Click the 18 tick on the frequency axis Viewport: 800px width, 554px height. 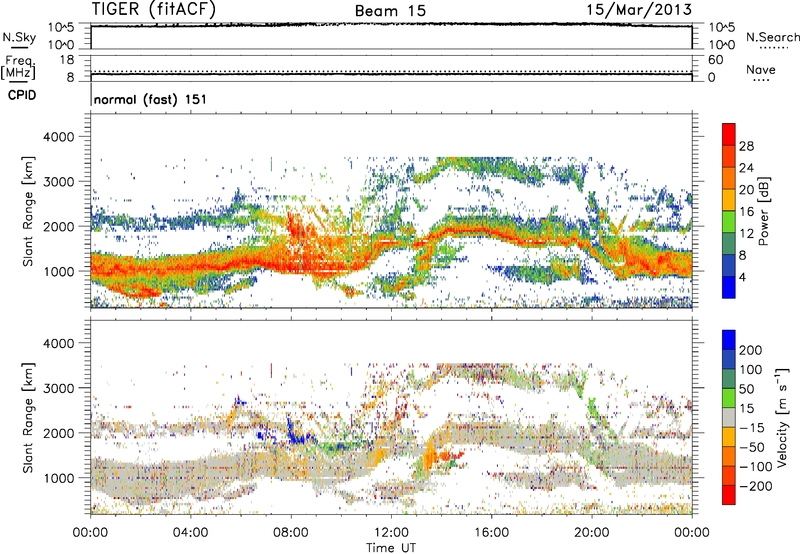67,60
